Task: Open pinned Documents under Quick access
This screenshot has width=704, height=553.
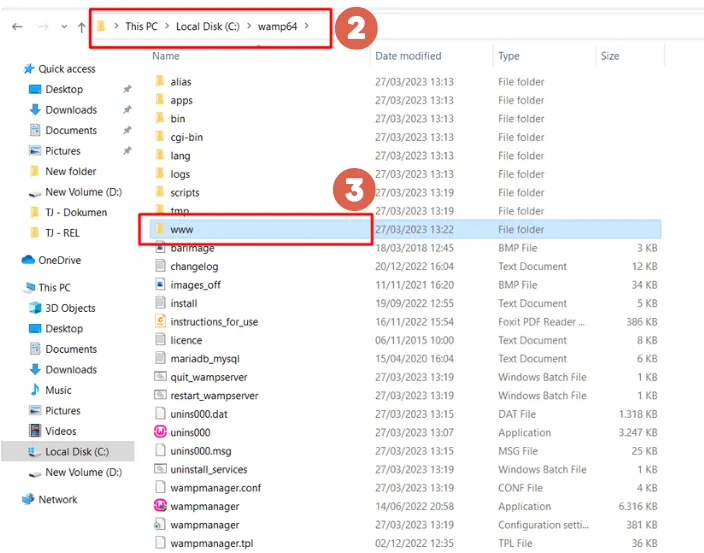Action: point(71,130)
